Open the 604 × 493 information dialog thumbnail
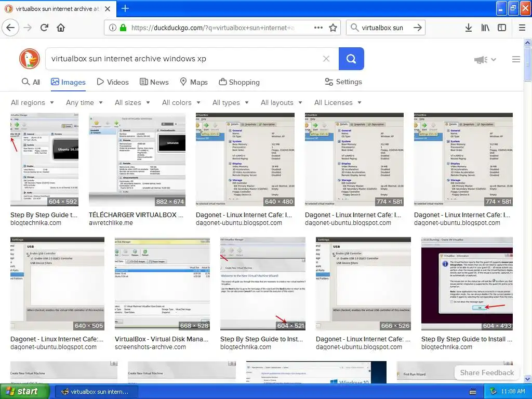 click(x=467, y=284)
